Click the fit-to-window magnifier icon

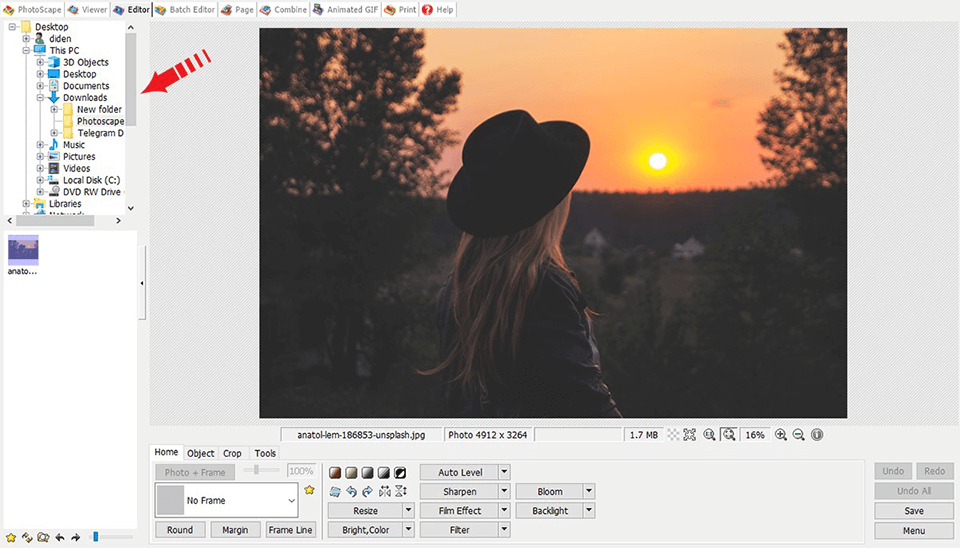coord(729,435)
